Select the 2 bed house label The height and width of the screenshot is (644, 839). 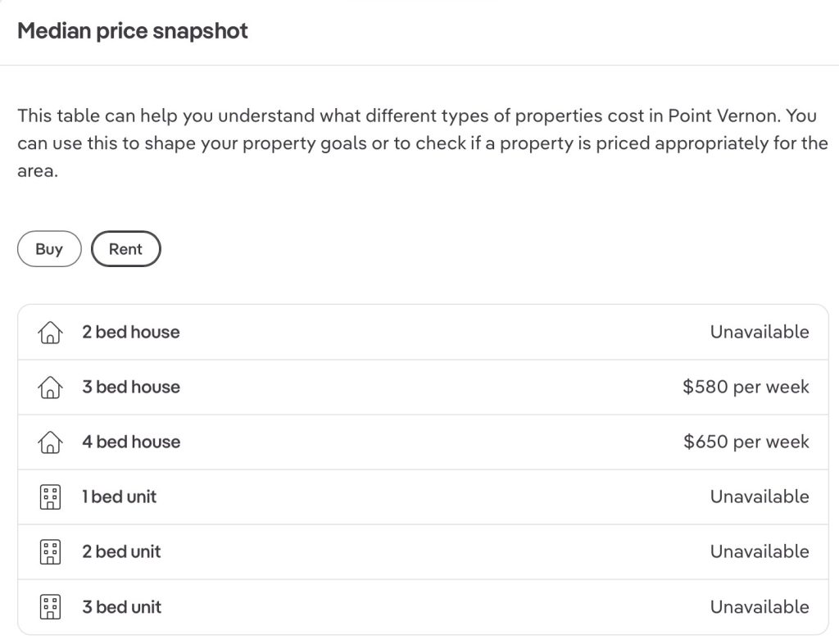coord(130,332)
